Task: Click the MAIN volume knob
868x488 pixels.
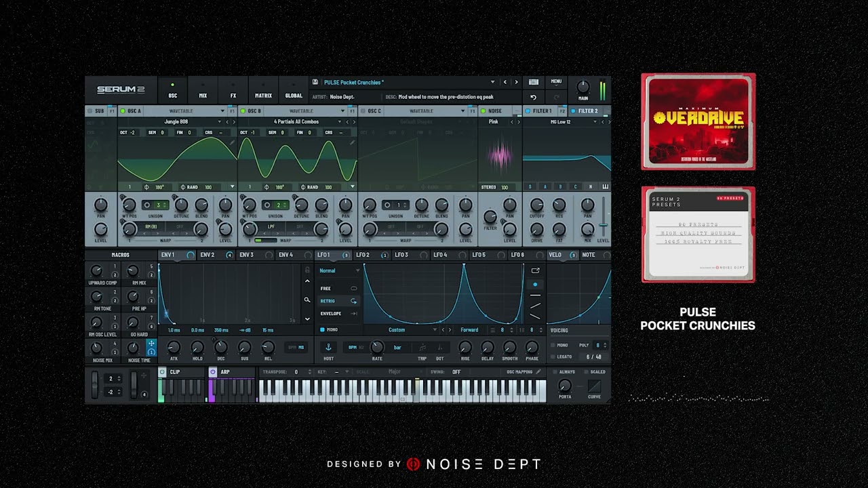Action: pos(583,87)
